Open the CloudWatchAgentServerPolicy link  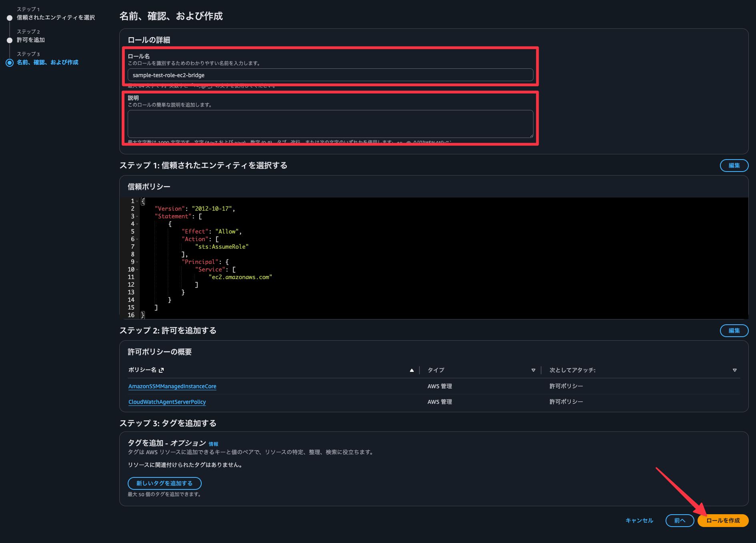coord(167,402)
